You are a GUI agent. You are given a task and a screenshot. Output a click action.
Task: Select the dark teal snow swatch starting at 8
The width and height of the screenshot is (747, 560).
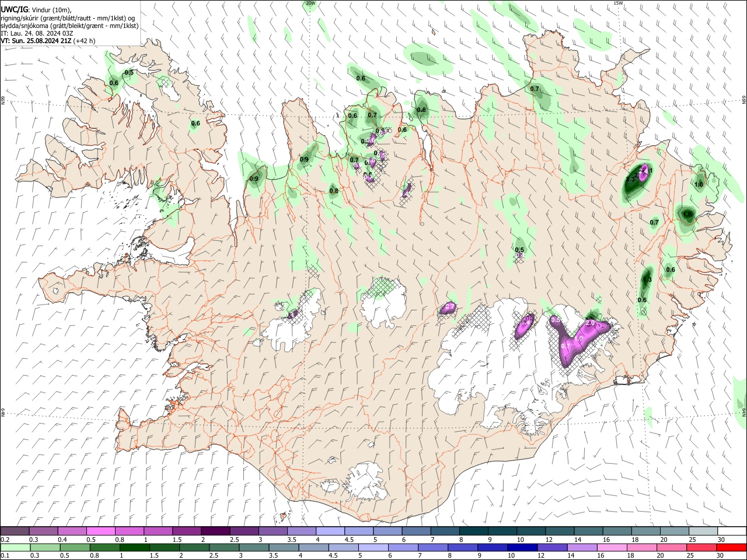(473, 531)
